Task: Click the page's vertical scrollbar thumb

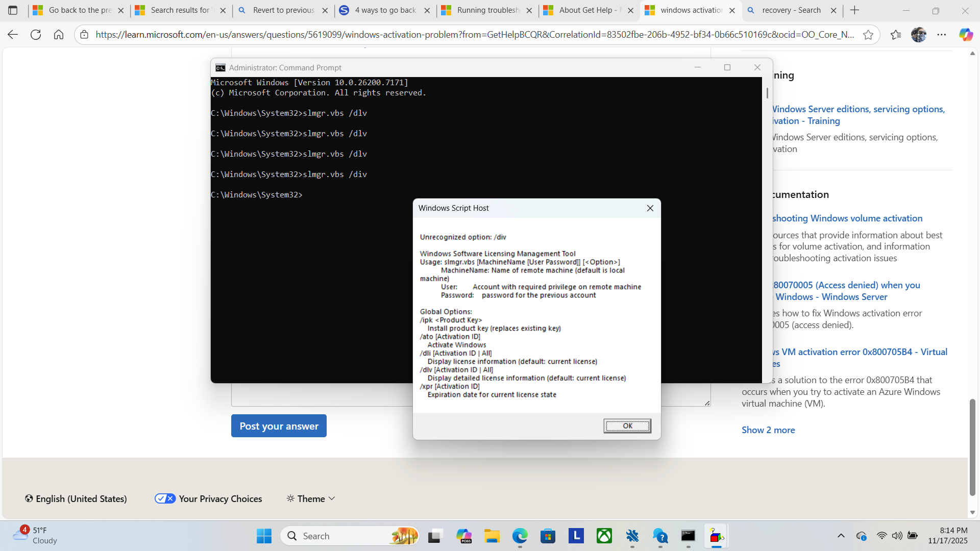Action: (972, 446)
